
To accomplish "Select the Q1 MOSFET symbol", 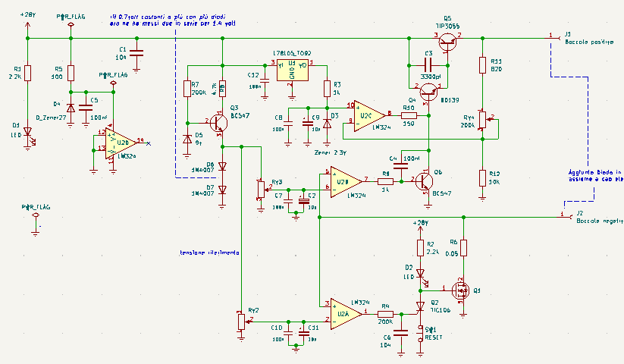I will 459,288.
